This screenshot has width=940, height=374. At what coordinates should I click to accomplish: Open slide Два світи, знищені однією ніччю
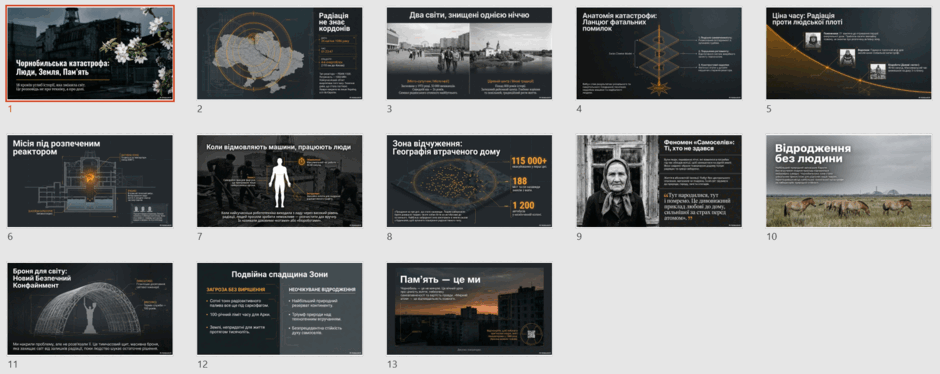click(469, 53)
